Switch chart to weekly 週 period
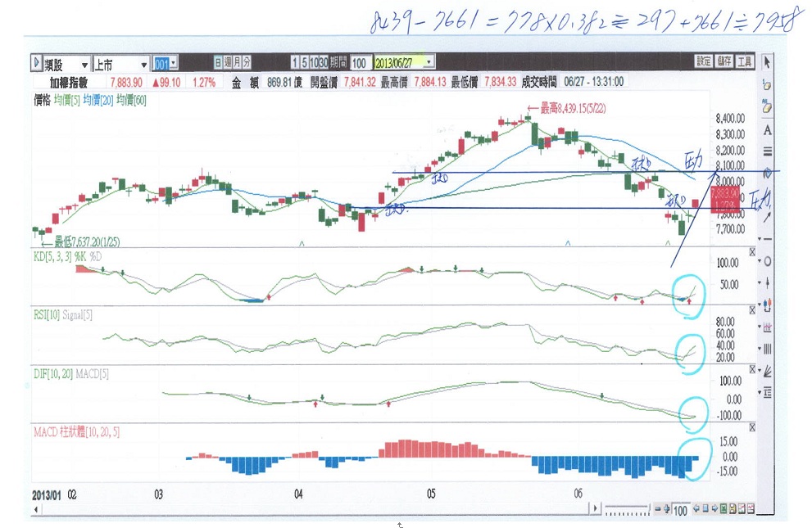This screenshot has height=528, width=812. (x=227, y=62)
